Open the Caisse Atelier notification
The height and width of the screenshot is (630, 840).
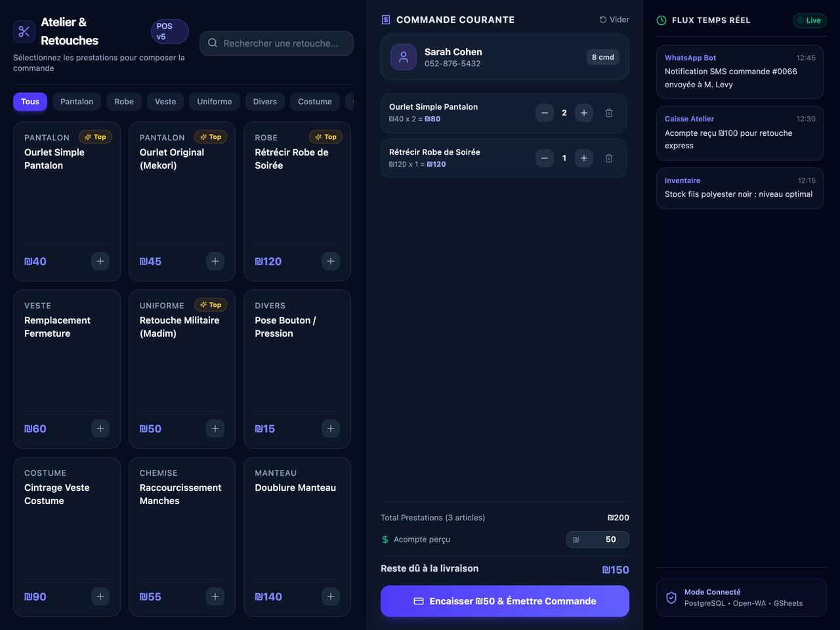[740, 133]
